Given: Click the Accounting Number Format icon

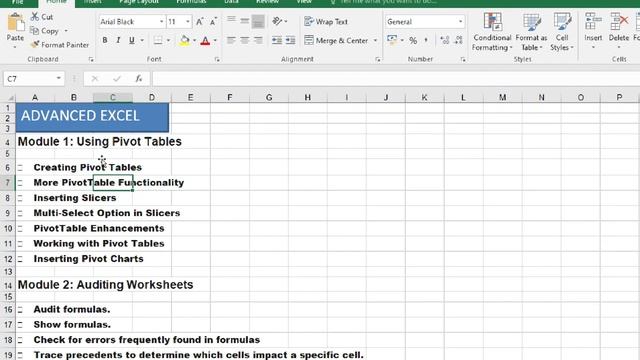Looking at the screenshot, I should (x=392, y=40).
